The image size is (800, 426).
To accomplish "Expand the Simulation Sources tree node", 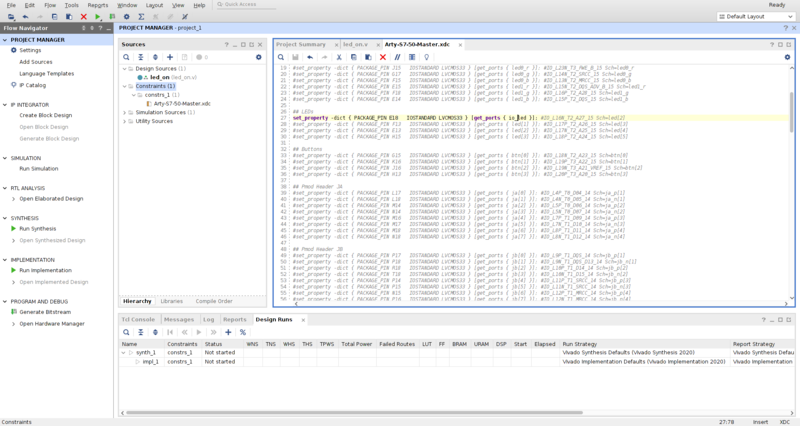I will [124, 112].
